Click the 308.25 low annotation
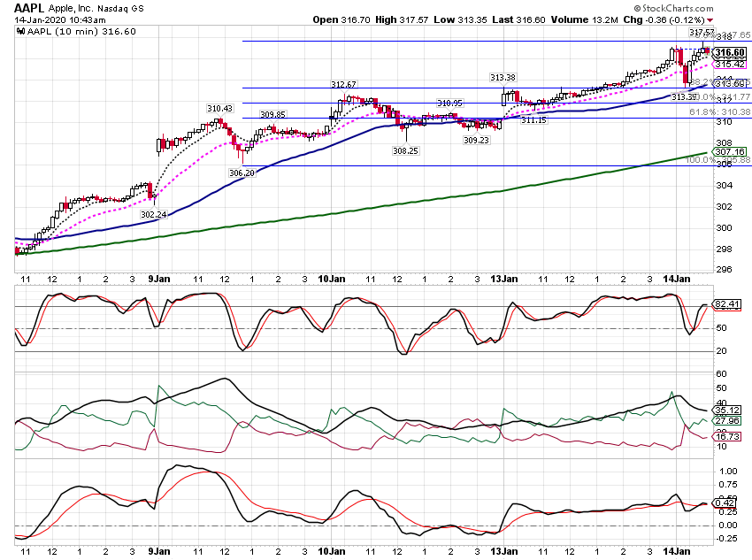 pos(405,150)
